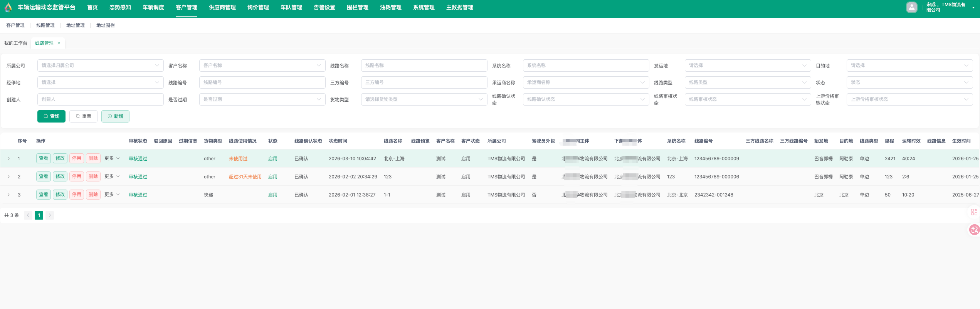
Task: Go to previous page arrow
Action: [x=28, y=215]
